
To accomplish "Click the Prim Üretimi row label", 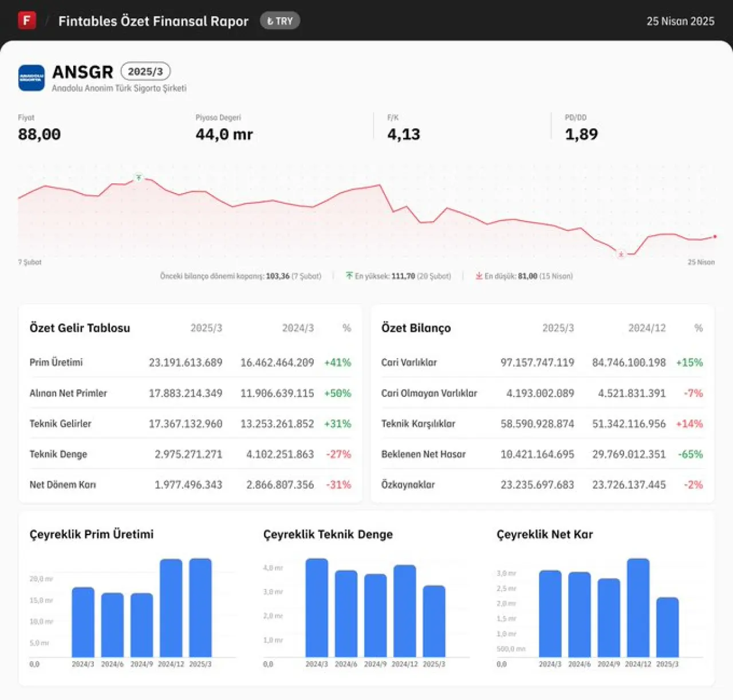I will pyautogui.click(x=56, y=362).
